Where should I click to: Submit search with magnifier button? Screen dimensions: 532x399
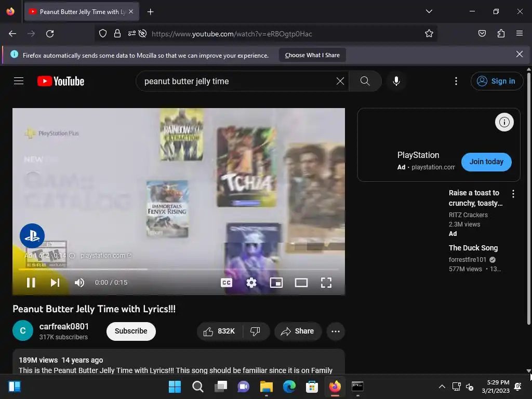pyautogui.click(x=365, y=81)
